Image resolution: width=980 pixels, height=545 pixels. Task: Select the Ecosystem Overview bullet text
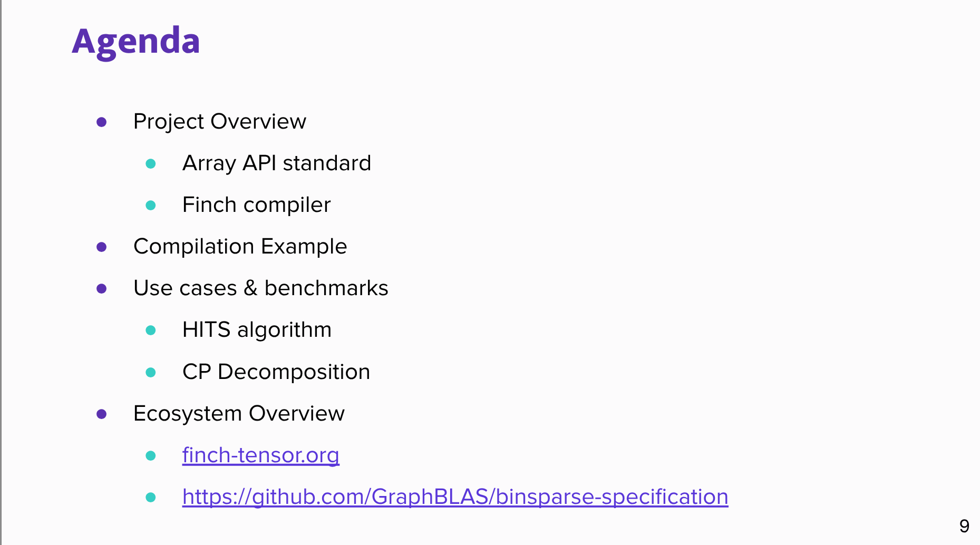pyautogui.click(x=239, y=414)
